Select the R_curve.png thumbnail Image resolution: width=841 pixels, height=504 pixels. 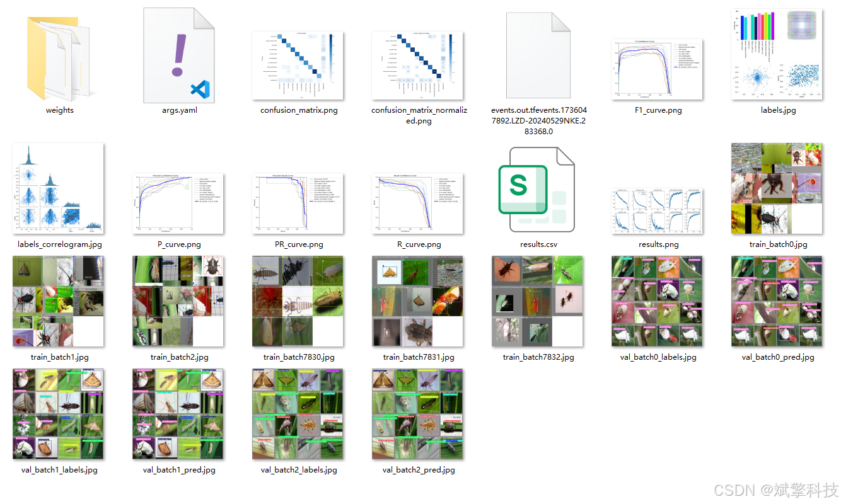tap(419, 203)
